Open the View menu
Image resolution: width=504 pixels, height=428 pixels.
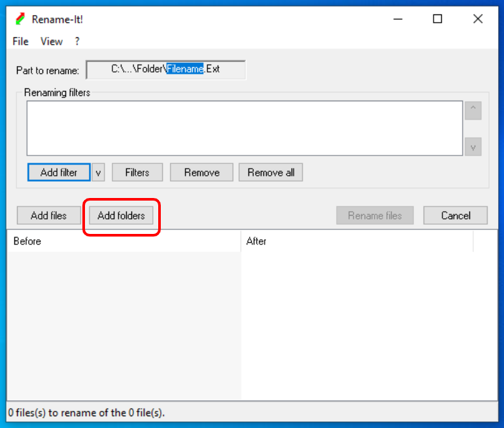[52, 41]
